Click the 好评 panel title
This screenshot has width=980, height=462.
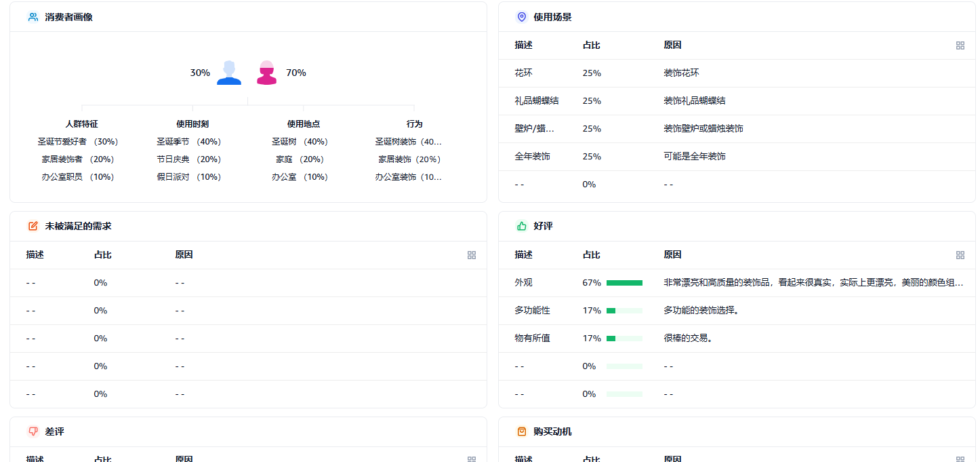point(543,226)
